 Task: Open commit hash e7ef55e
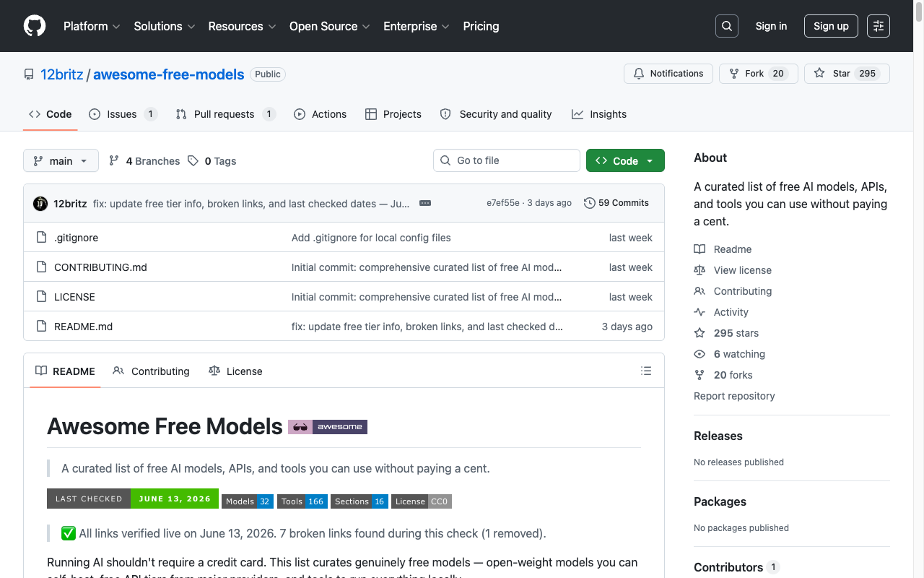503,203
